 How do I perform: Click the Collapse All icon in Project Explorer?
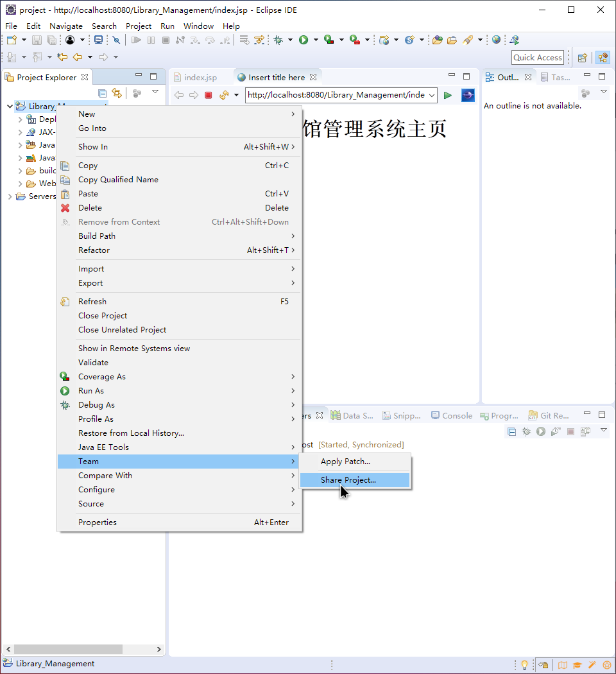point(102,93)
